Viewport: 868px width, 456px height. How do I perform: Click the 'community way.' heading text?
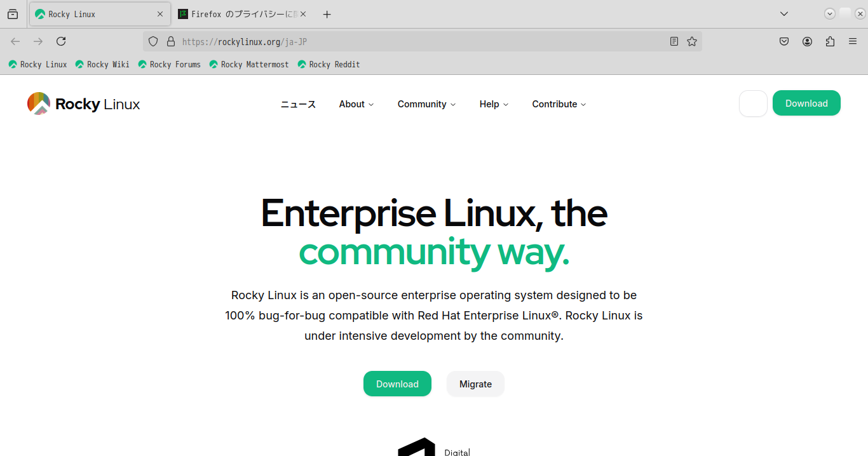pyautogui.click(x=434, y=251)
